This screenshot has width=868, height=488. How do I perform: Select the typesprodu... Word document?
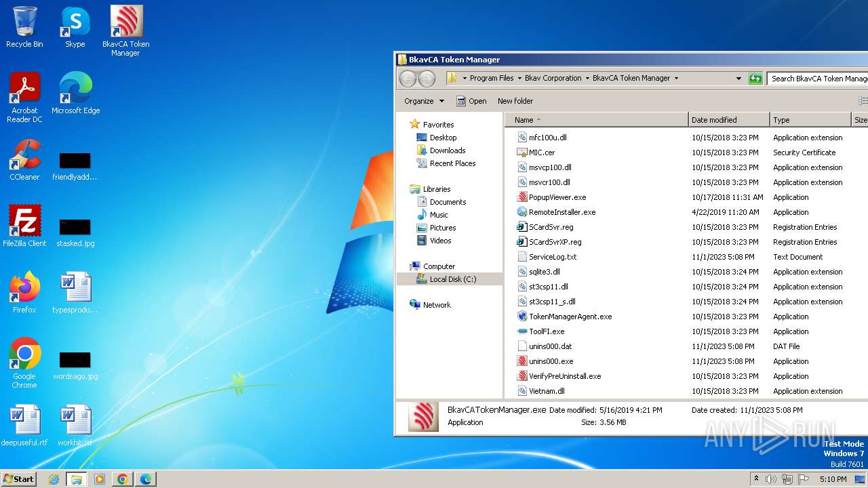point(75,293)
